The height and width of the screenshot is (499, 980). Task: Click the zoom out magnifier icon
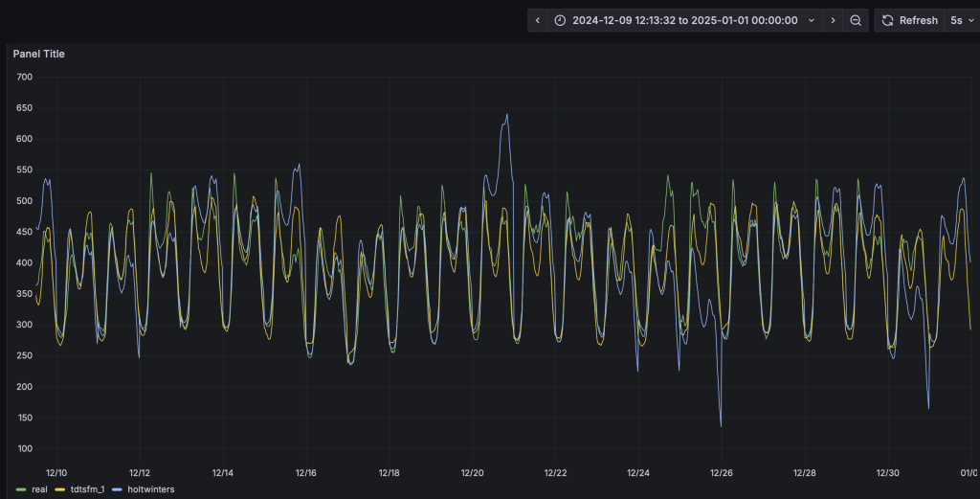pos(856,20)
